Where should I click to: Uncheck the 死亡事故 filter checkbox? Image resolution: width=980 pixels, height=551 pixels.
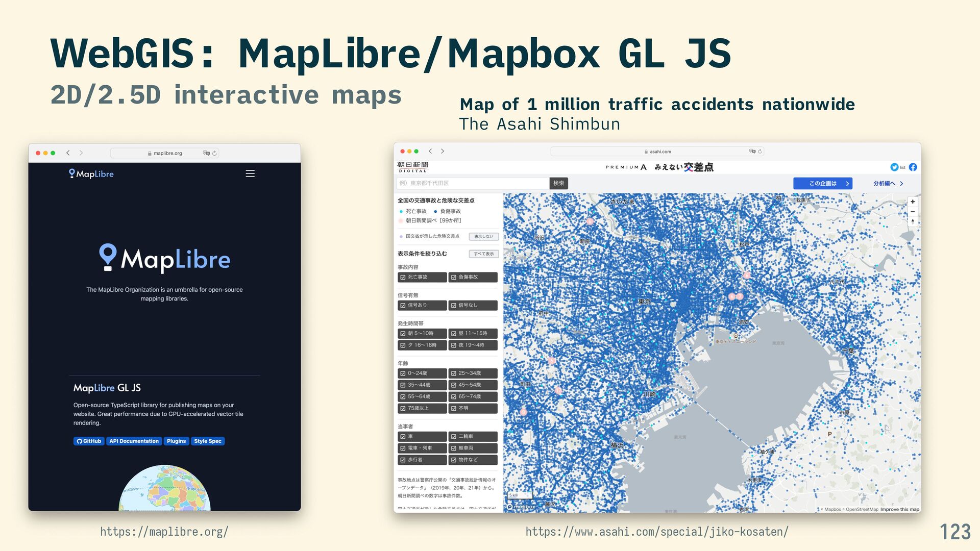[403, 277]
